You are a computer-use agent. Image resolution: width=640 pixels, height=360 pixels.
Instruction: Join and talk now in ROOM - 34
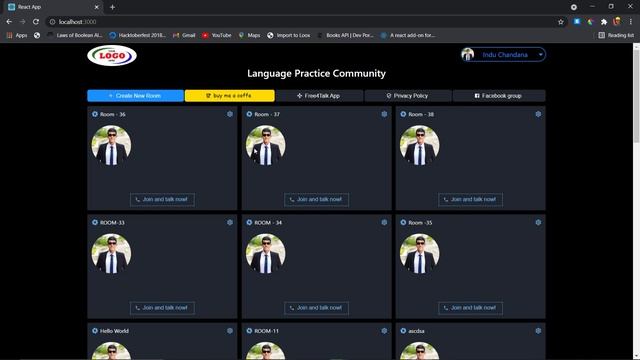[316, 308]
